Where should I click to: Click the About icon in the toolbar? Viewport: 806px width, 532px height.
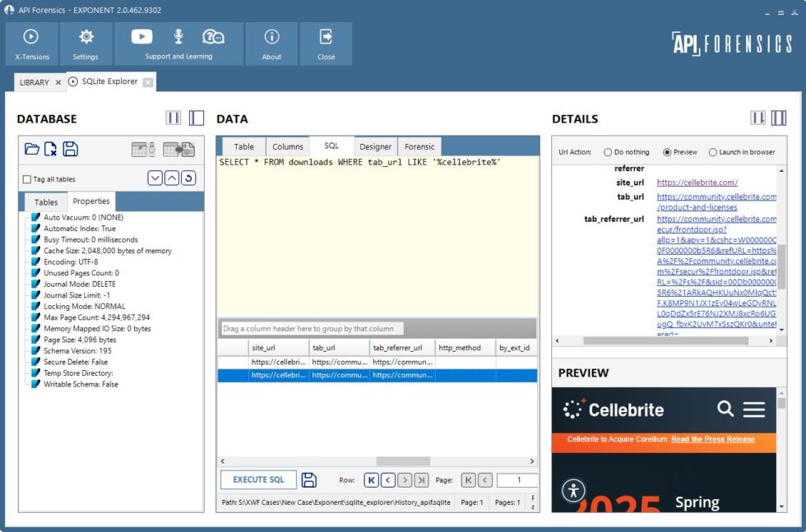point(271,43)
